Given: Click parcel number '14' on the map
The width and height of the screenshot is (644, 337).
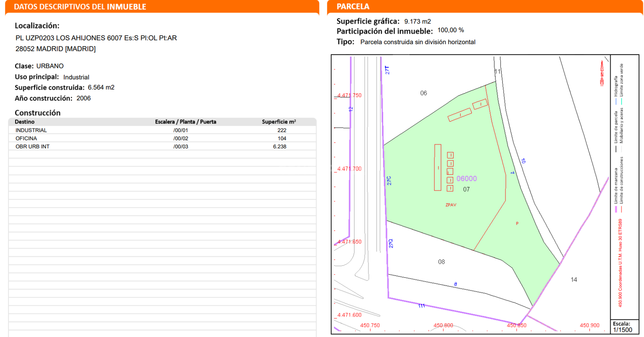Looking at the screenshot, I should 574,280.
